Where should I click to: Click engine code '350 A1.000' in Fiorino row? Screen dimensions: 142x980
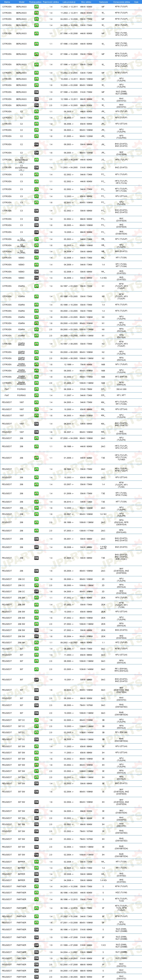pyautogui.click(x=121, y=390)
